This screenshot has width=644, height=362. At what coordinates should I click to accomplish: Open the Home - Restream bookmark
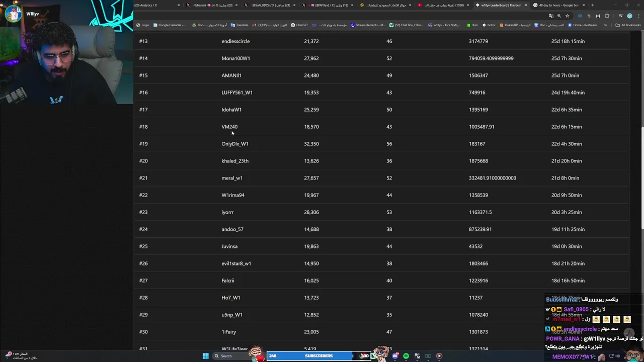(x=582, y=25)
